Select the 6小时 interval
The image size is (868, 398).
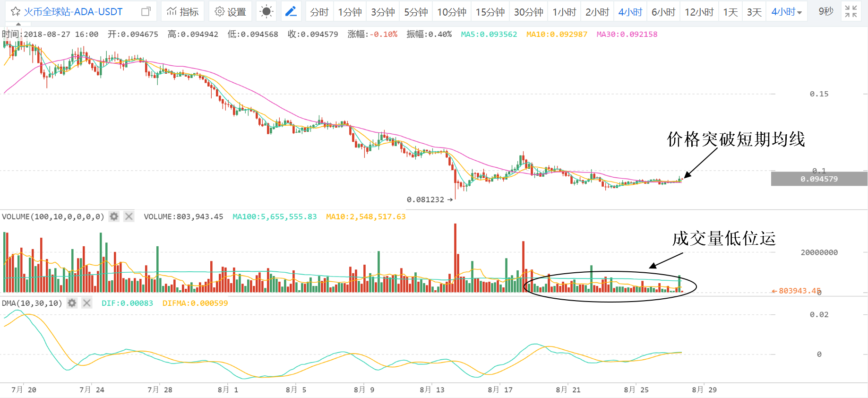point(663,12)
